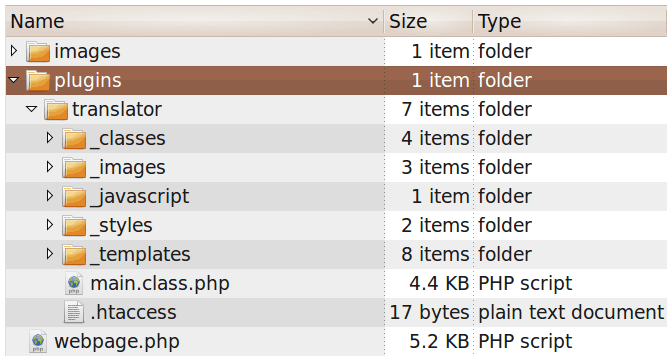This screenshot has height=361, width=672.
Task: Select the plugins folder icon
Action: [38, 81]
